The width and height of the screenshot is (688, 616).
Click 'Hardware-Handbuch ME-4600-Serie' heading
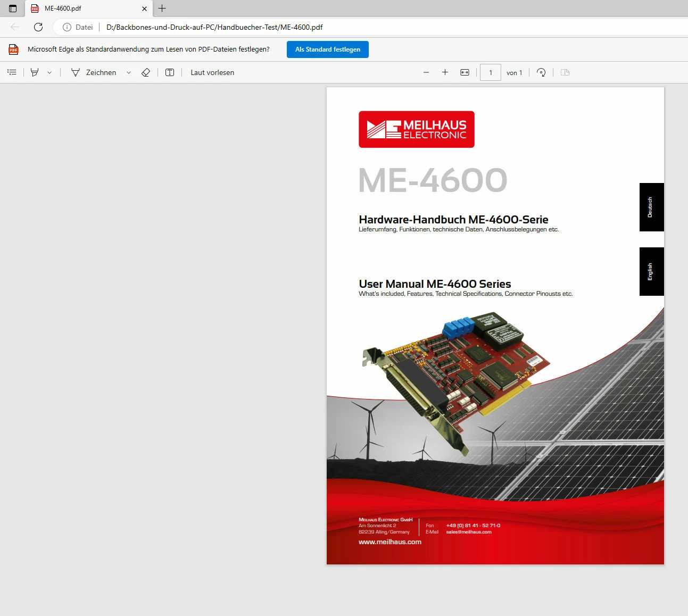point(453,219)
